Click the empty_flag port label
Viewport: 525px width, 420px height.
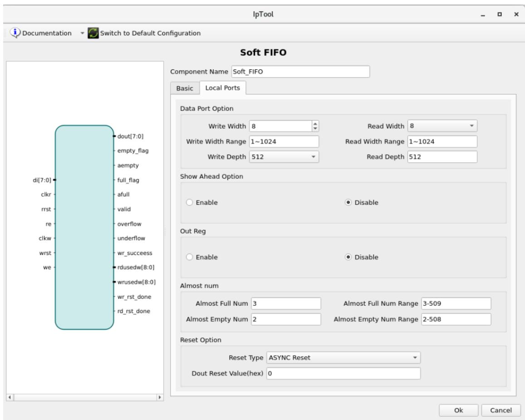click(133, 151)
